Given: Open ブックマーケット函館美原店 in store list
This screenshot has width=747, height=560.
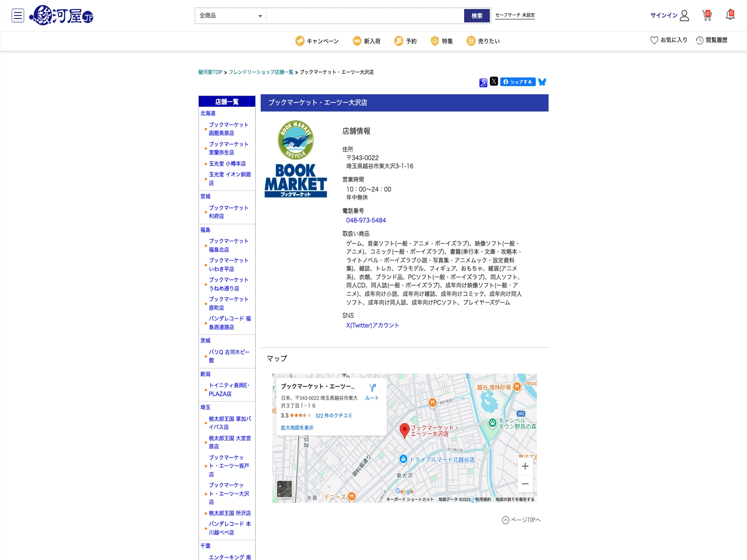Looking at the screenshot, I should 228,129.
